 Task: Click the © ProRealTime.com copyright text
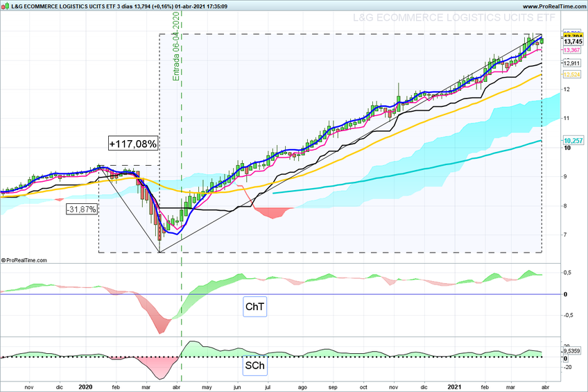click(24, 260)
